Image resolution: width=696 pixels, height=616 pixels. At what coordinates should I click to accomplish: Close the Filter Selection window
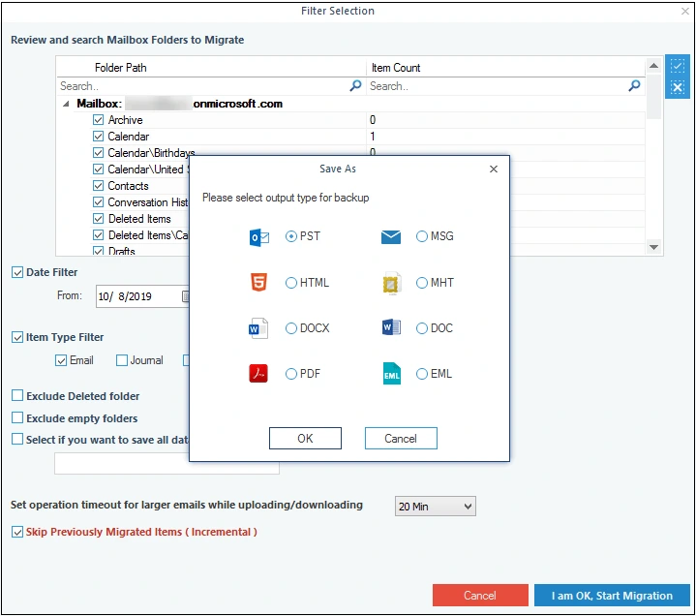tap(685, 11)
